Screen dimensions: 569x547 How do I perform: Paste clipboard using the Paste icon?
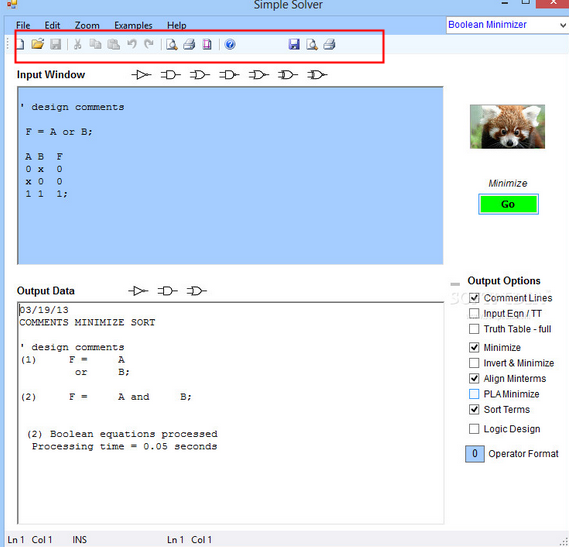coord(114,44)
